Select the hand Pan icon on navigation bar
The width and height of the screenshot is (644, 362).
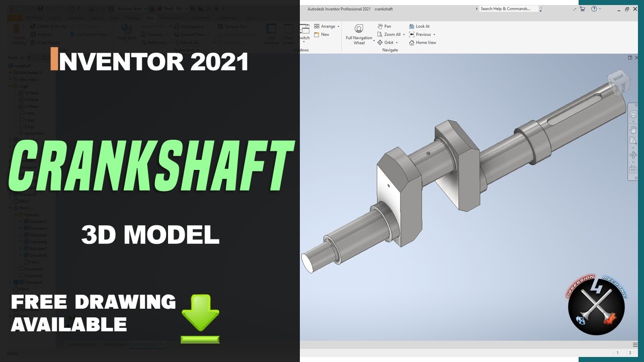click(633, 129)
